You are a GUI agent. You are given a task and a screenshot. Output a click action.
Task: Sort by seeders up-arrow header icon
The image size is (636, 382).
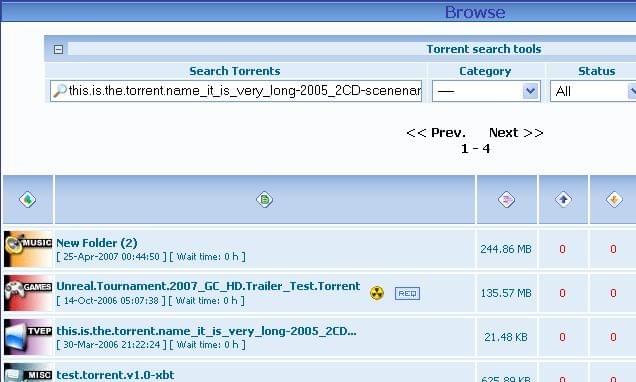click(563, 200)
